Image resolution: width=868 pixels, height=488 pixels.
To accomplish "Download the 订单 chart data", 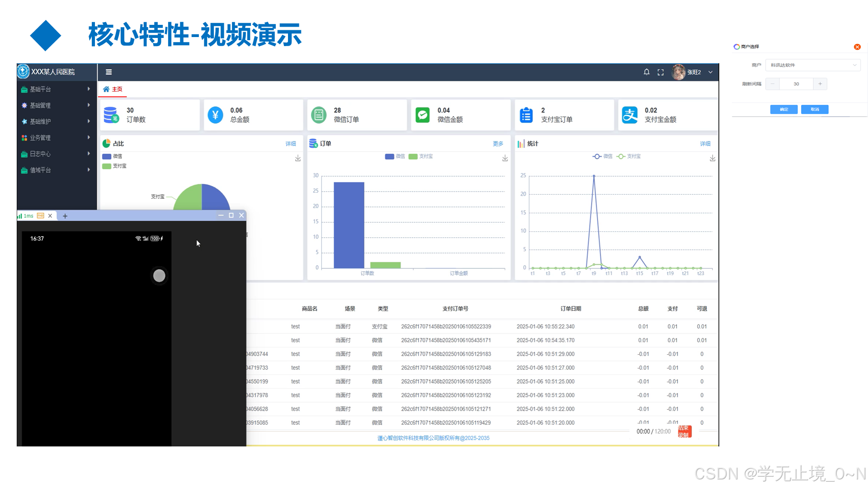I will (505, 158).
